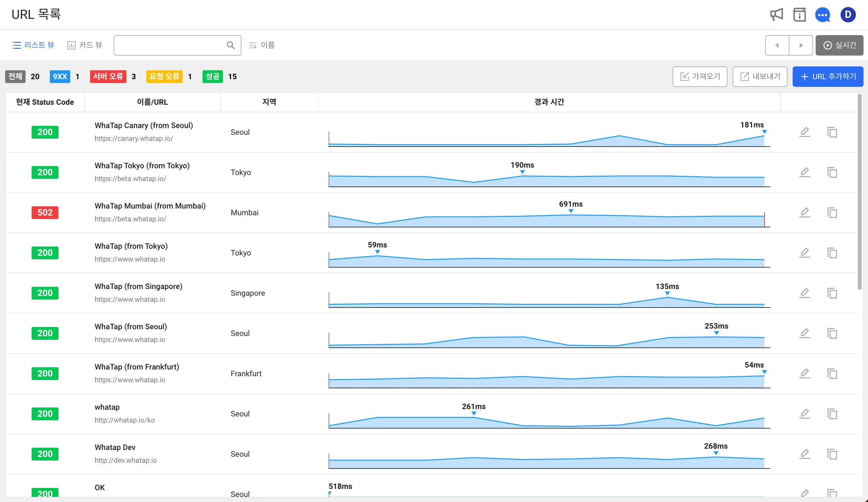The height and width of the screenshot is (502, 868).
Task: Click the URL 추가하기 button
Action: (x=828, y=77)
